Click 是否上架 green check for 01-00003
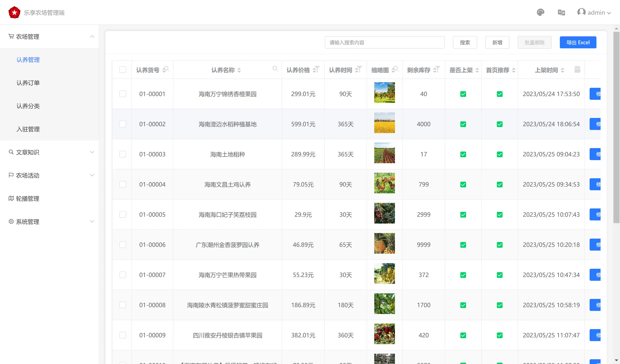Screen dimensions: 620x364 (463, 154)
